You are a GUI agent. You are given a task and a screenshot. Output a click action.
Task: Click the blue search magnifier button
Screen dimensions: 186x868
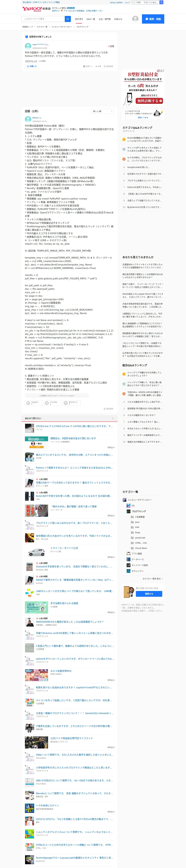68,19
